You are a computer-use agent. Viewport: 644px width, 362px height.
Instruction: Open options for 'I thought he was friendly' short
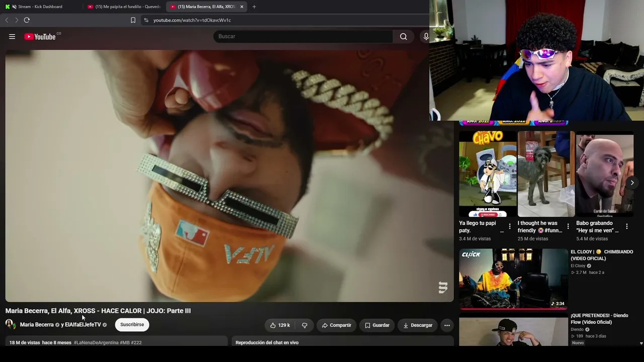[568, 226]
